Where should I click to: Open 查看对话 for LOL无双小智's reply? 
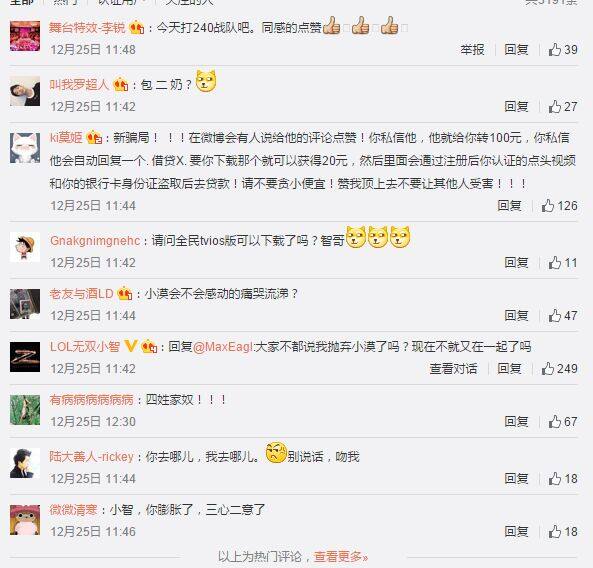click(x=453, y=368)
